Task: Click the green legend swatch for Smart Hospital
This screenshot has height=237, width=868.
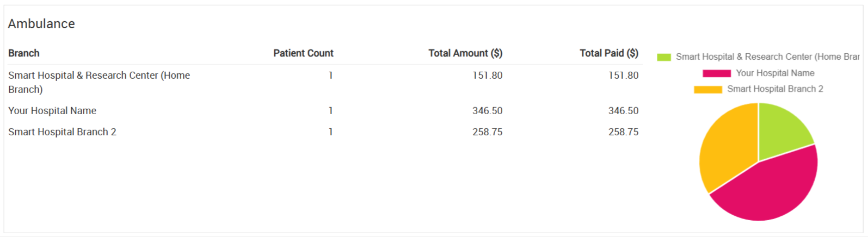Action: coord(664,57)
